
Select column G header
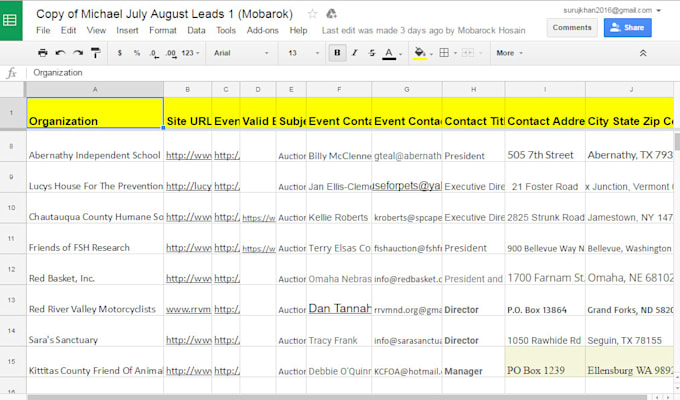click(x=407, y=89)
